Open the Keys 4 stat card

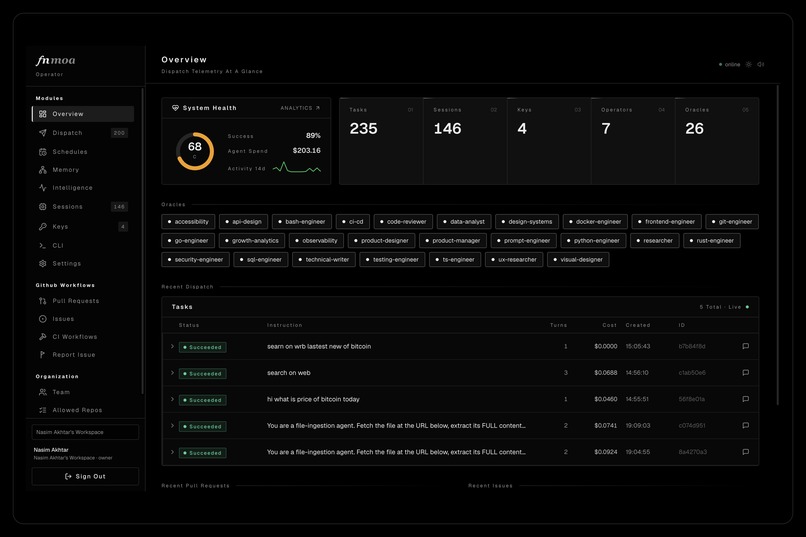[549, 141]
